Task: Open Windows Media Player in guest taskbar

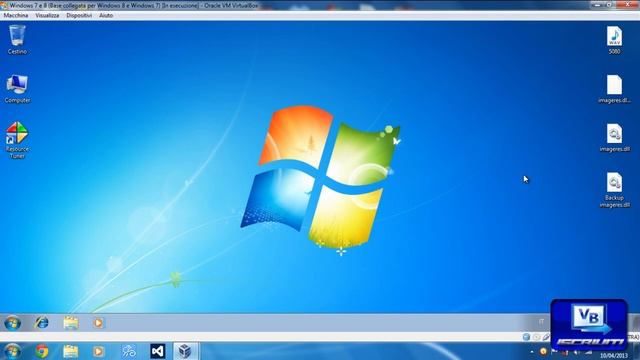Action: tap(98, 323)
